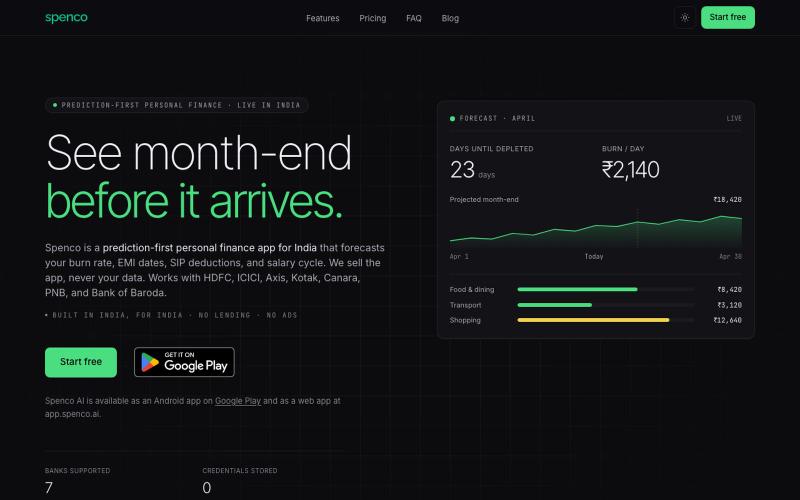The height and width of the screenshot is (500, 800).
Task: Click the green Forecast status dot
Action: coord(452,119)
